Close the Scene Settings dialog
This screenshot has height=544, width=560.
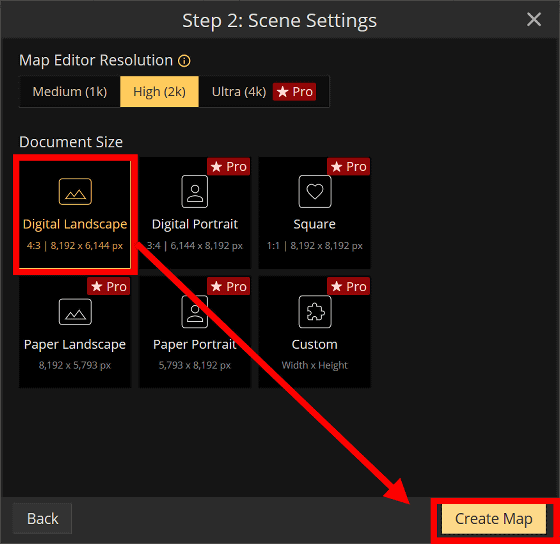534,19
